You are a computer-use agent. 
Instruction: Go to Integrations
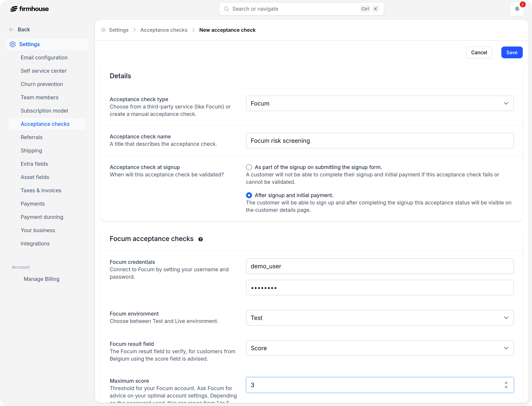click(35, 244)
